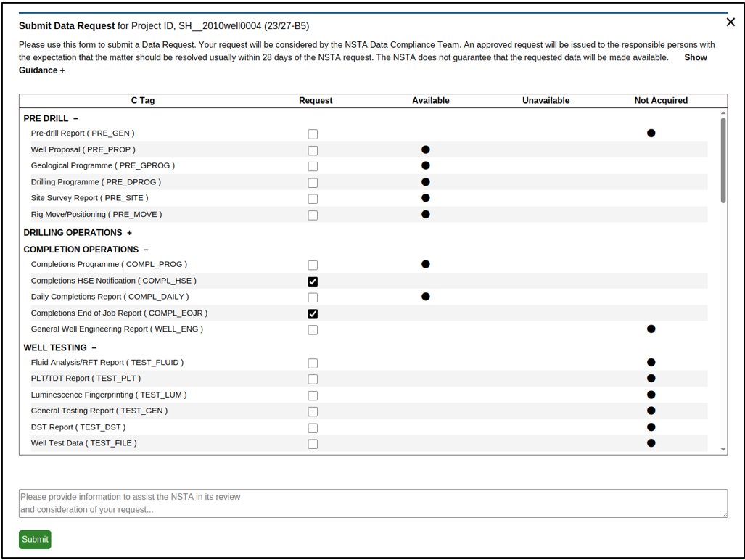Collapse the WELL TESTING section
Image resolution: width=745 pixels, height=560 pixels.
point(94,348)
